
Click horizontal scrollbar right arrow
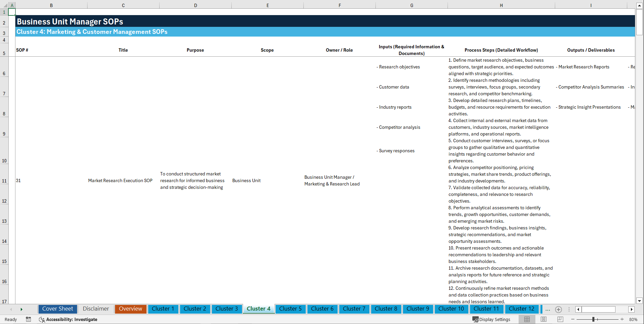[x=632, y=309]
